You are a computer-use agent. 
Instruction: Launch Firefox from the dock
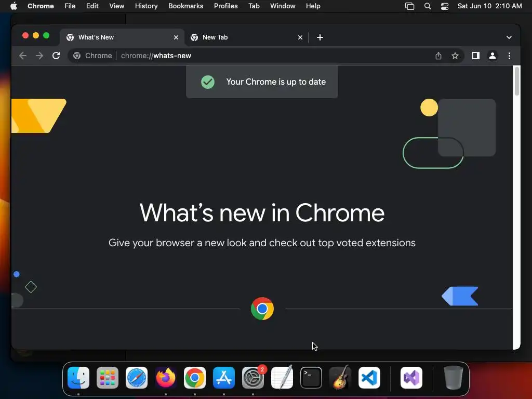tap(166, 378)
